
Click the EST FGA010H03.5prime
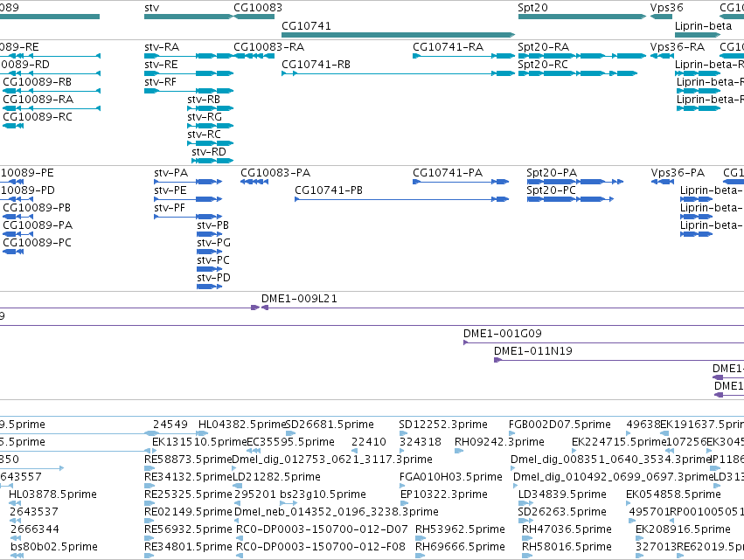[451, 476]
